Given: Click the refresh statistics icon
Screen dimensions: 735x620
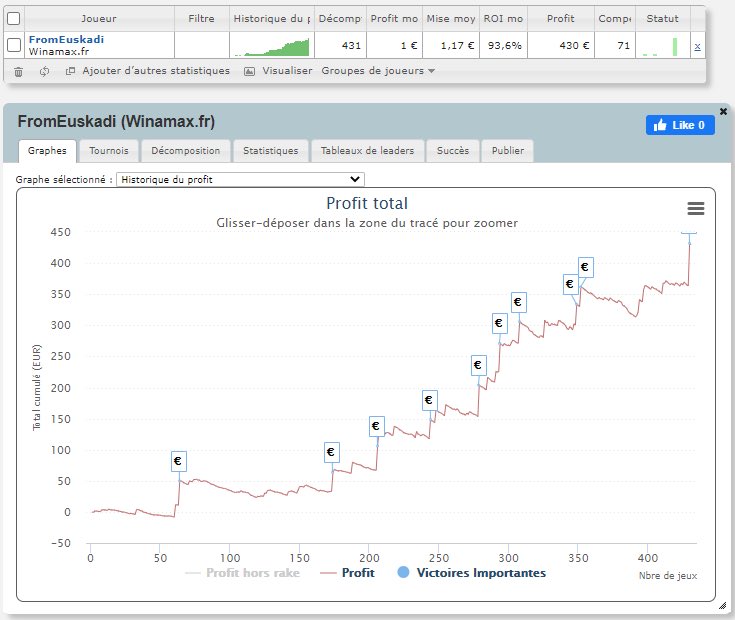Looking at the screenshot, I should point(45,71).
